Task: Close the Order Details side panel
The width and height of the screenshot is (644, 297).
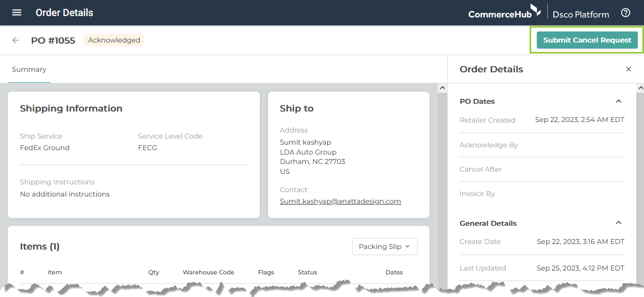Action: pyautogui.click(x=629, y=70)
